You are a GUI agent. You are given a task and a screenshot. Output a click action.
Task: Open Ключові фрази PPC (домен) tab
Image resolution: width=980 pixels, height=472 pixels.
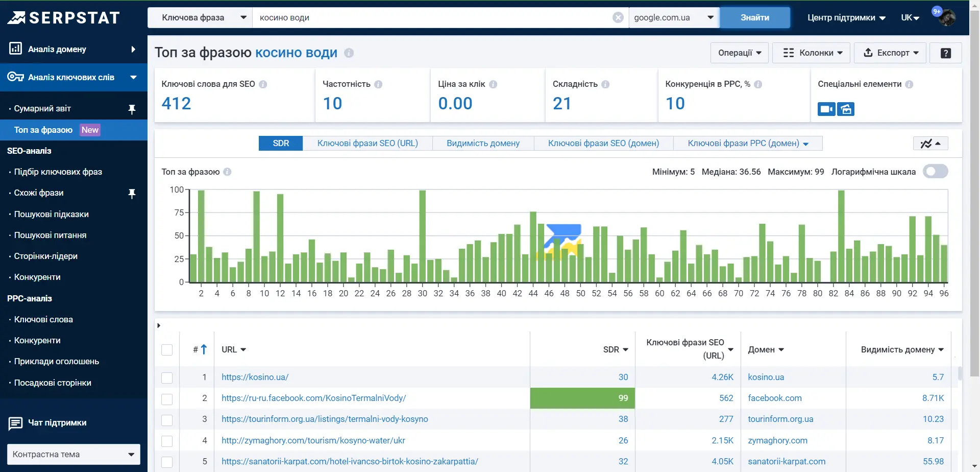[x=748, y=143]
